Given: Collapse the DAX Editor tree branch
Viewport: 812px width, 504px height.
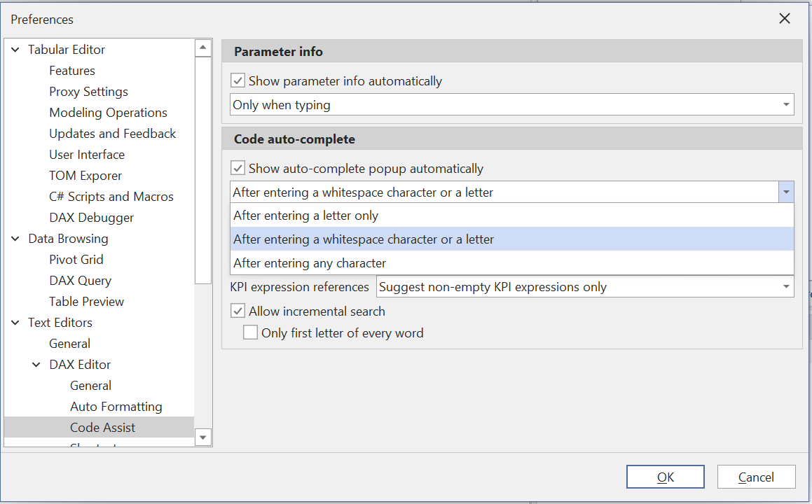Looking at the screenshot, I should click(36, 364).
